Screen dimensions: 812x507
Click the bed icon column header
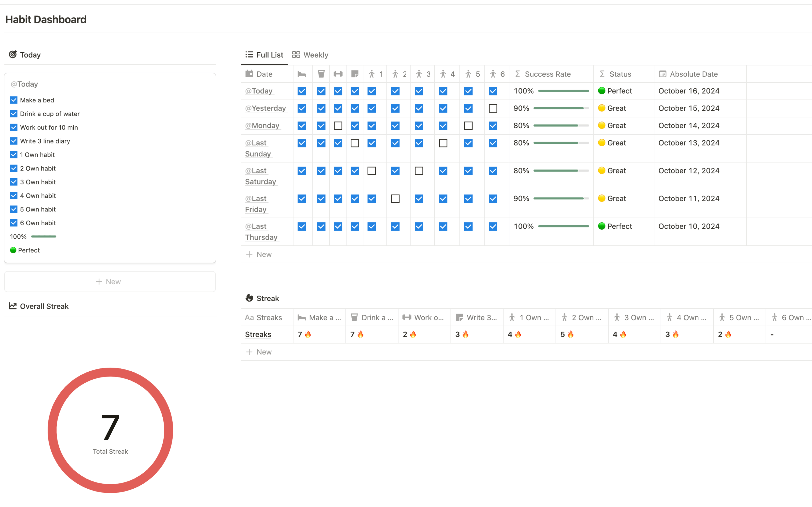pos(302,74)
